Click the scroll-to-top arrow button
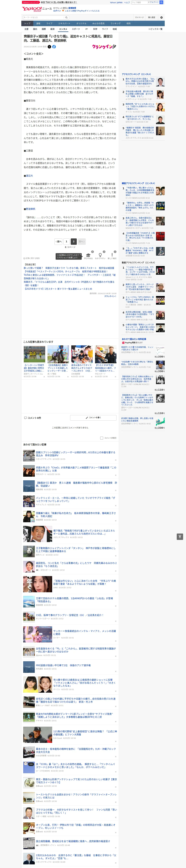 pos(180,537)
